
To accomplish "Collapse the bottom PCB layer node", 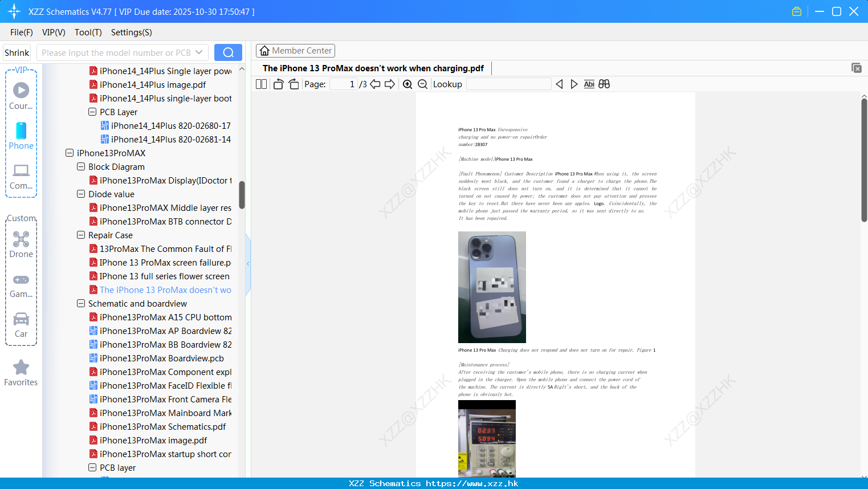I will point(92,467).
